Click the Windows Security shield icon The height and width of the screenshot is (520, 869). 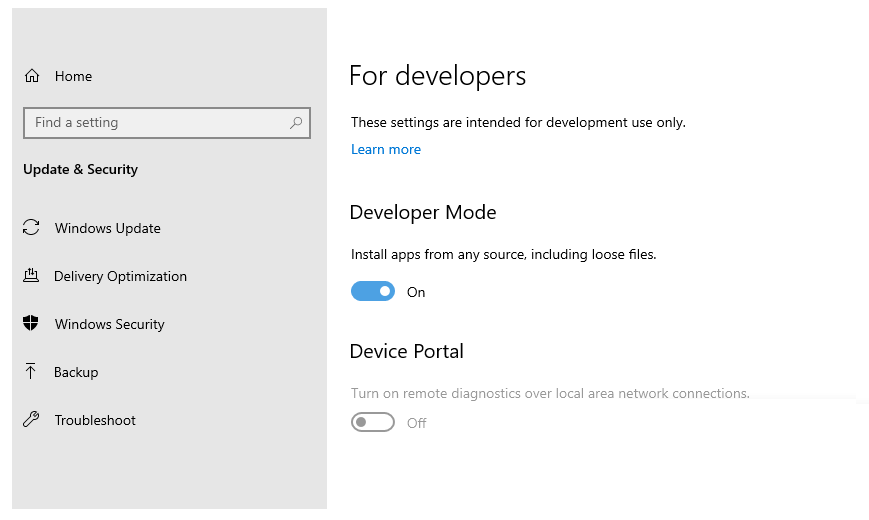point(31,323)
